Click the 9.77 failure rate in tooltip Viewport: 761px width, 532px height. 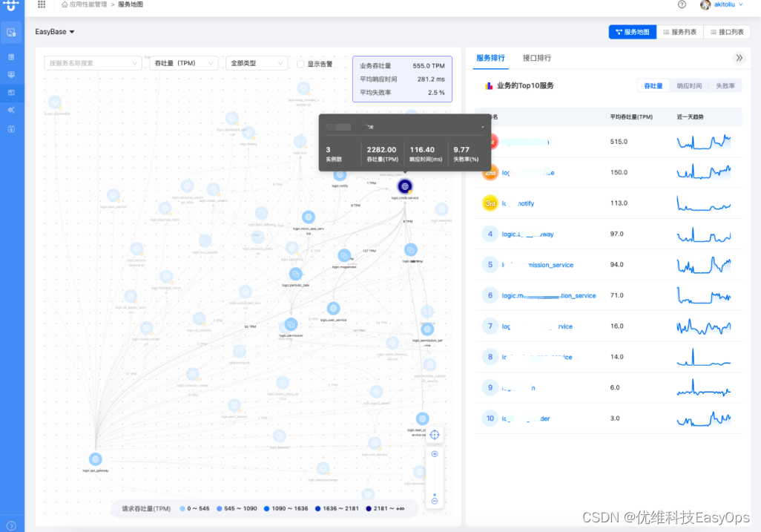[x=461, y=150]
